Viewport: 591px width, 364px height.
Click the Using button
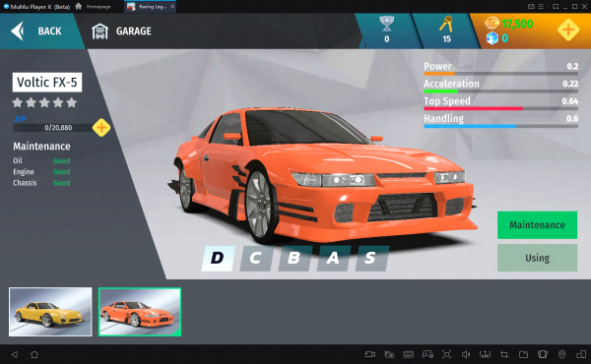pyautogui.click(x=537, y=258)
